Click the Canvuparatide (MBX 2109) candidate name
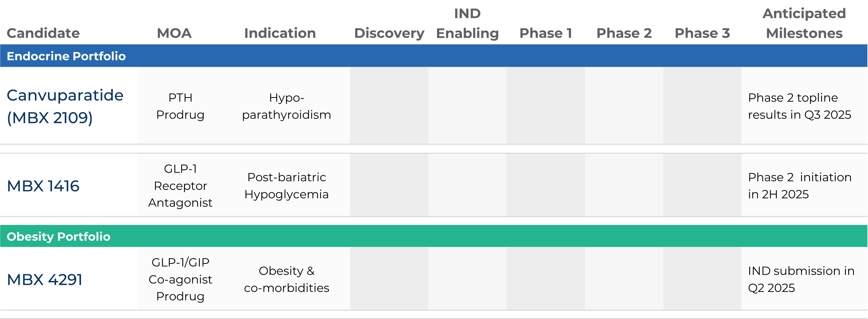The height and width of the screenshot is (319, 868). pos(65,106)
